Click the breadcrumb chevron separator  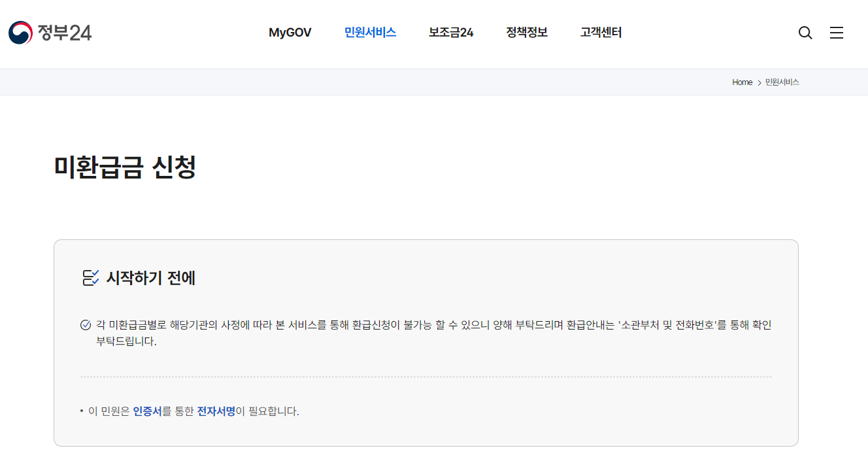pos(759,83)
